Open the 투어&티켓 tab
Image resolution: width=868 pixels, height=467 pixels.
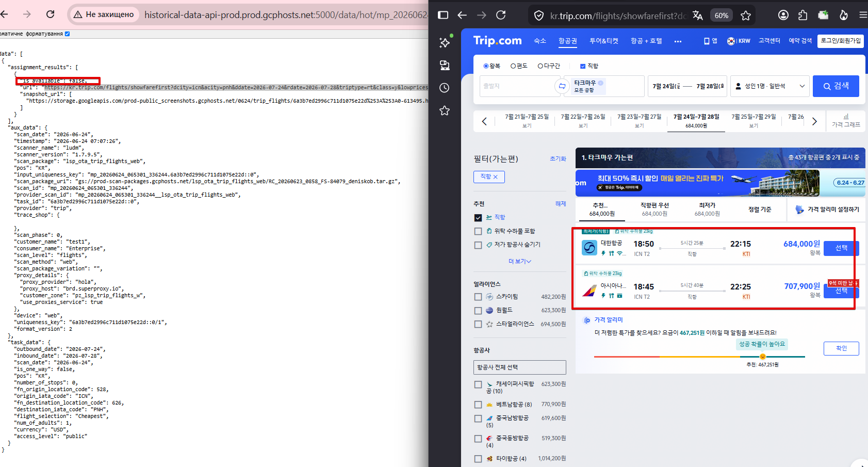coord(604,41)
